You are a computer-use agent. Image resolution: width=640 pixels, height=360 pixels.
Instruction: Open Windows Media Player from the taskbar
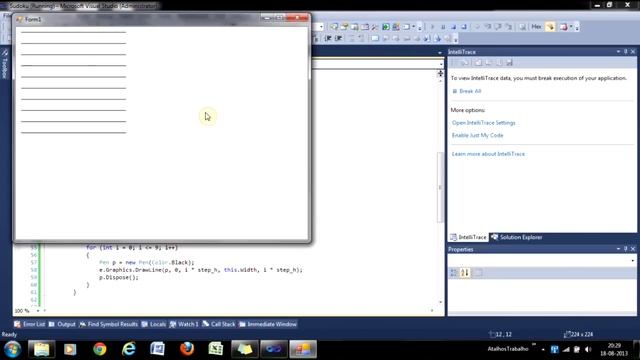point(70,349)
